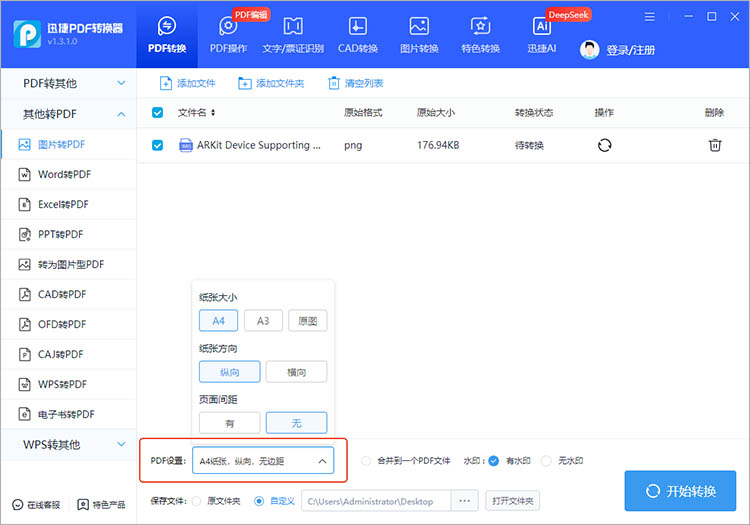Image resolution: width=750 pixels, height=525 pixels.
Task: Open the 特色转换 tab
Action: [480, 35]
